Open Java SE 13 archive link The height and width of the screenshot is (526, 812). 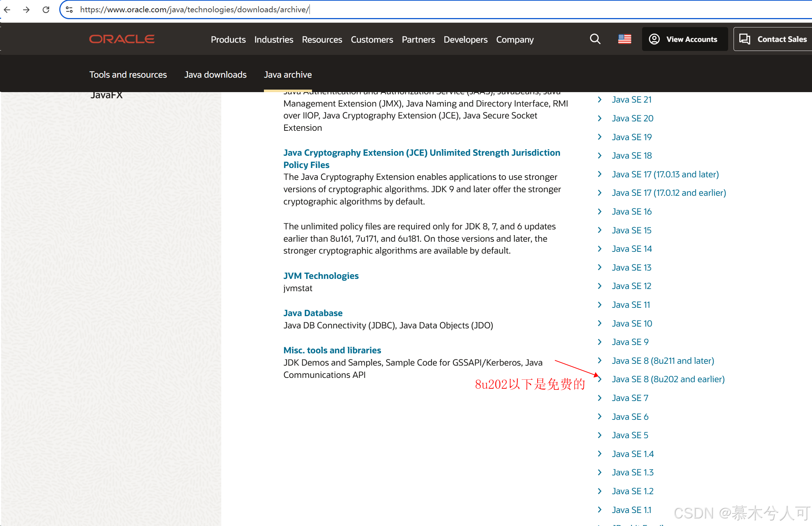click(x=632, y=267)
